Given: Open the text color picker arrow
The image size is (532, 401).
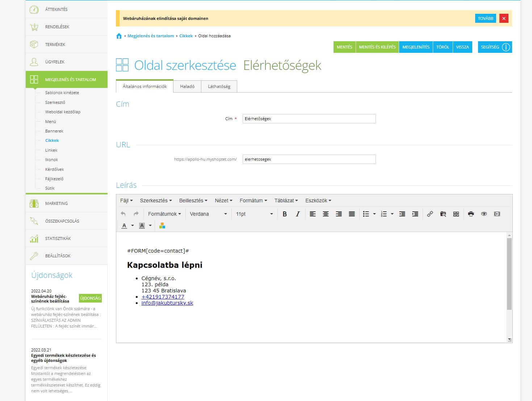Looking at the screenshot, I should pyautogui.click(x=133, y=225).
